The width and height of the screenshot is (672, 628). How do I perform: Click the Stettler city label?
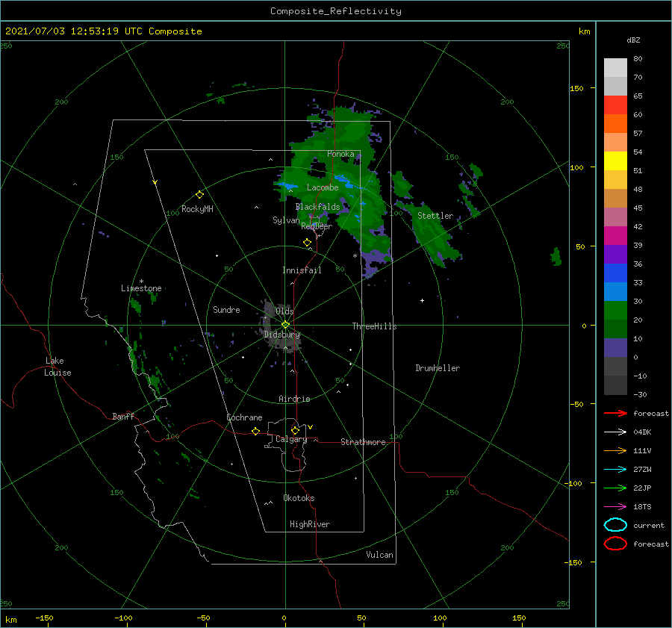click(435, 216)
